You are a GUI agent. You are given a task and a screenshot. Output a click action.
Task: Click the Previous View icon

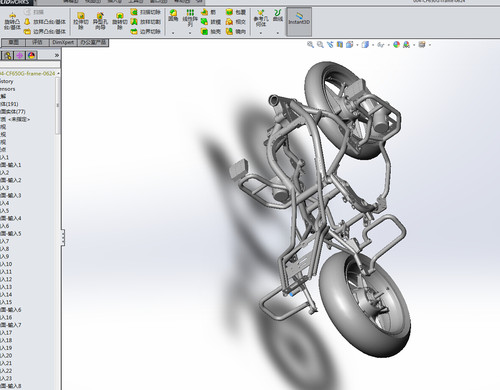[330, 44]
